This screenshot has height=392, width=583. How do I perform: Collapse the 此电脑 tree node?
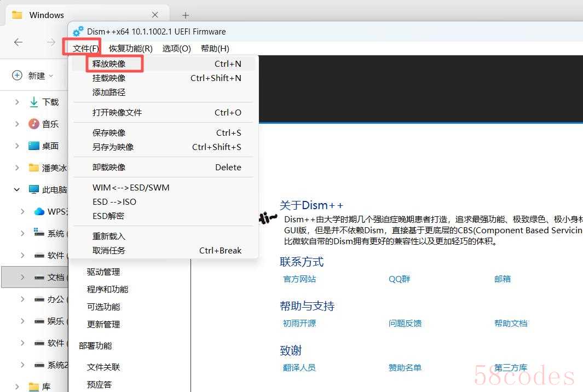(x=17, y=189)
